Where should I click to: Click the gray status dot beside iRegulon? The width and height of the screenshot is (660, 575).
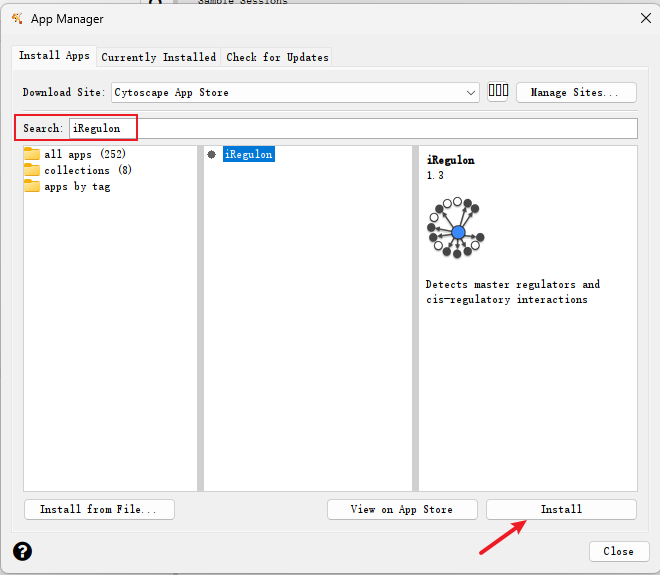coord(212,154)
